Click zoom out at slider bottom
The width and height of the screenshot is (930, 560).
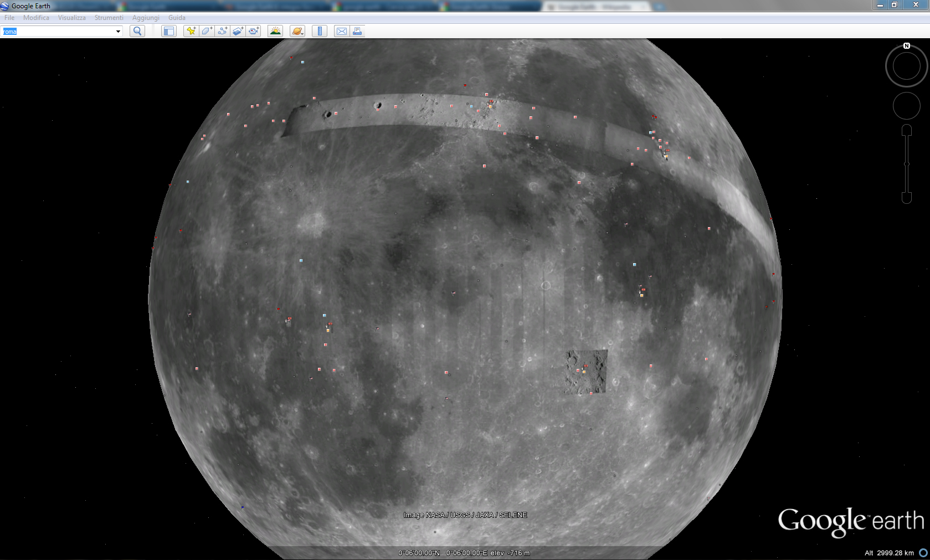907,198
